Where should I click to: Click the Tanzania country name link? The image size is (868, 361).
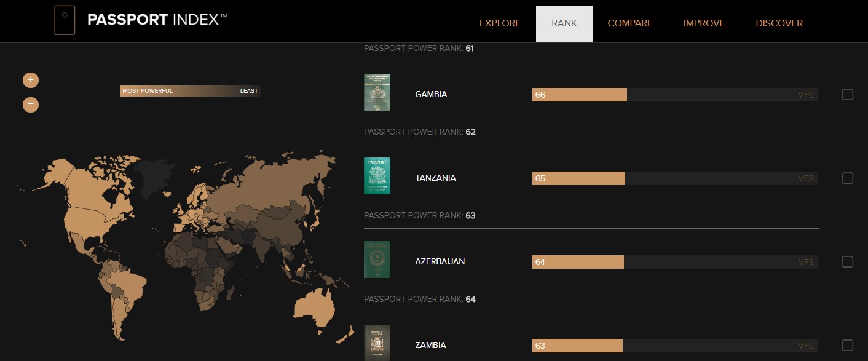click(x=435, y=178)
